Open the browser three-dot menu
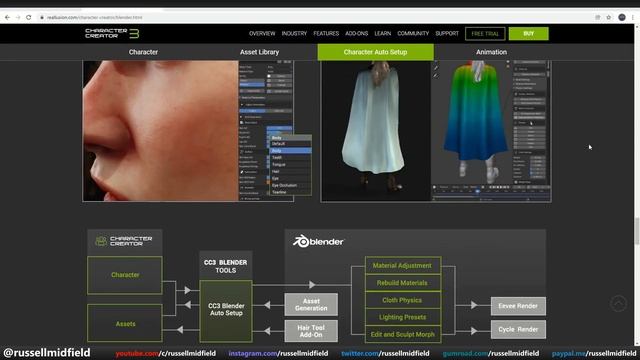The width and height of the screenshot is (640, 360). [x=633, y=18]
